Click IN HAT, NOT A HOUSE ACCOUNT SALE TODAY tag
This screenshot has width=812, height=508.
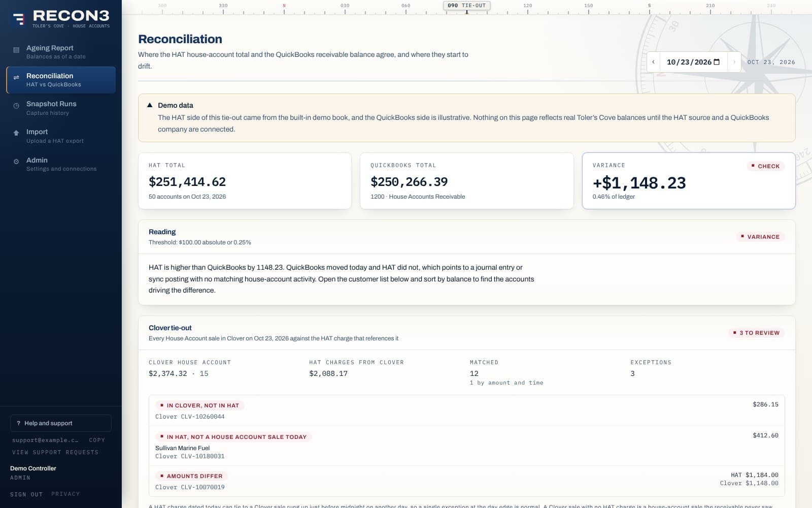tap(233, 437)
